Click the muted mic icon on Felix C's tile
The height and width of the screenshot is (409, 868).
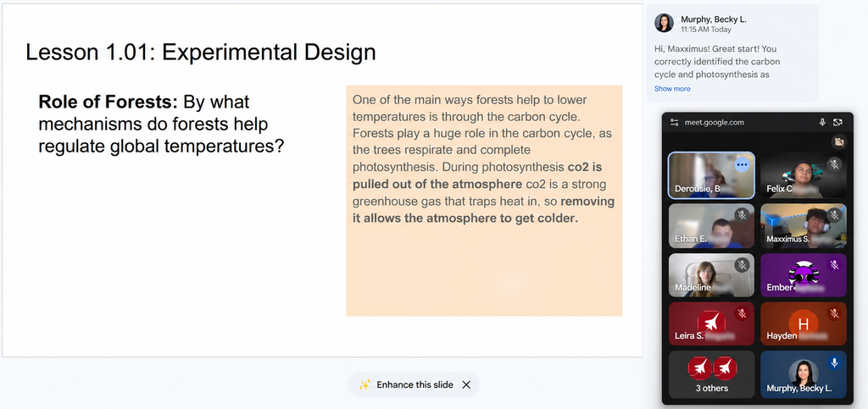pyautogui.click(x=834, y=164)
